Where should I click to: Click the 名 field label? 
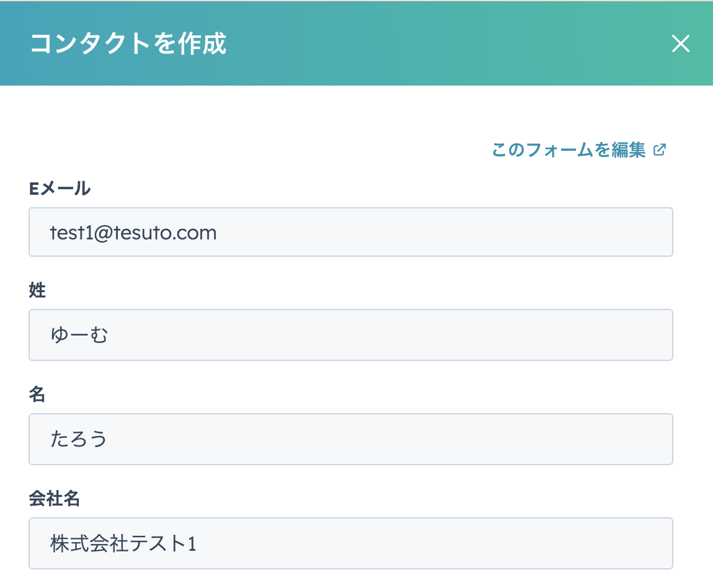tap(37, 394)
